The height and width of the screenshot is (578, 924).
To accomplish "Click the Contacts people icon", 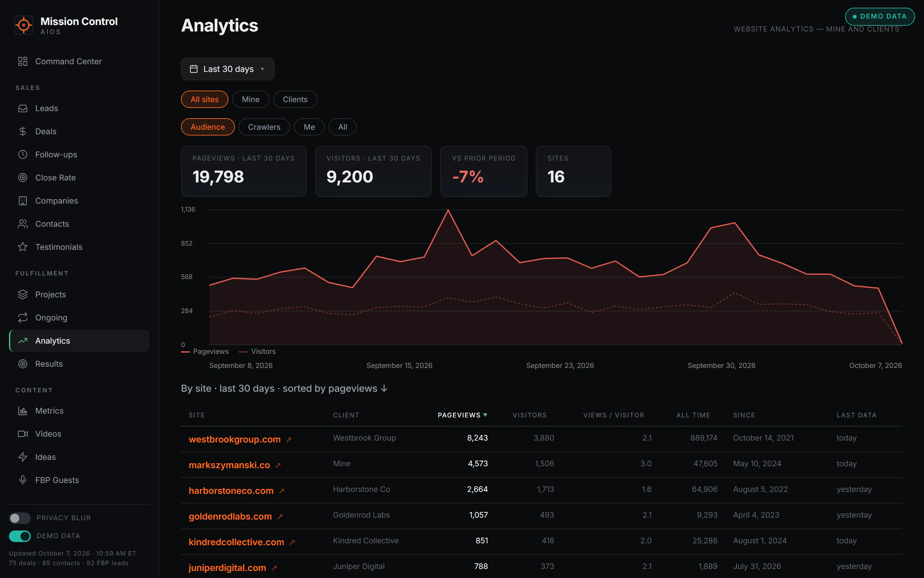I will click(23, 223).
